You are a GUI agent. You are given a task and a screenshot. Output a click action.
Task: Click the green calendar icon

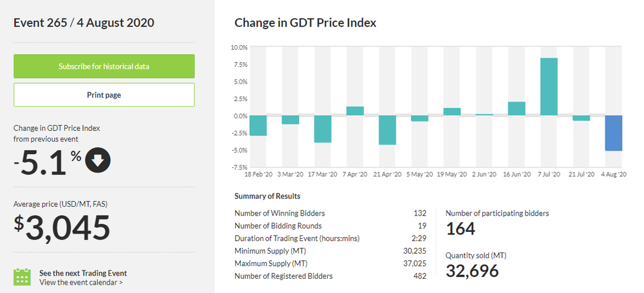23,277
